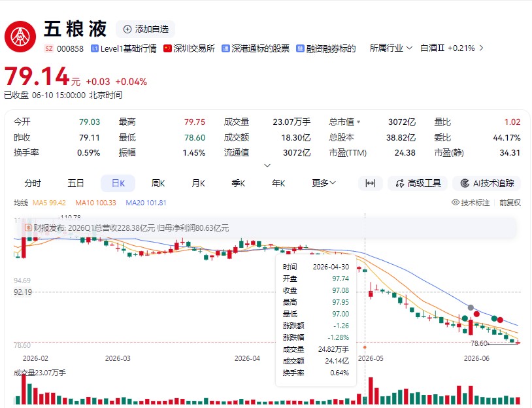Click the red marker dot near 2026-06

coord(476,314)
